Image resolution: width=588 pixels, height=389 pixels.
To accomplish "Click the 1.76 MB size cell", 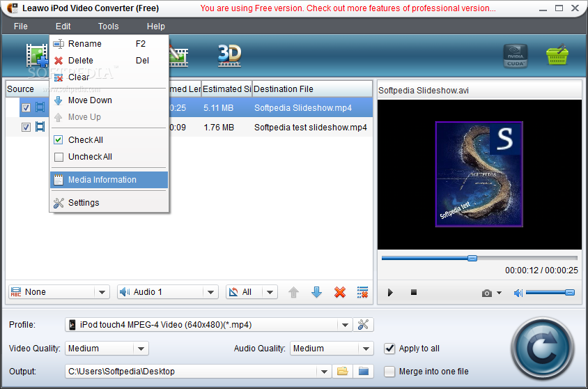I will (219, 128).
